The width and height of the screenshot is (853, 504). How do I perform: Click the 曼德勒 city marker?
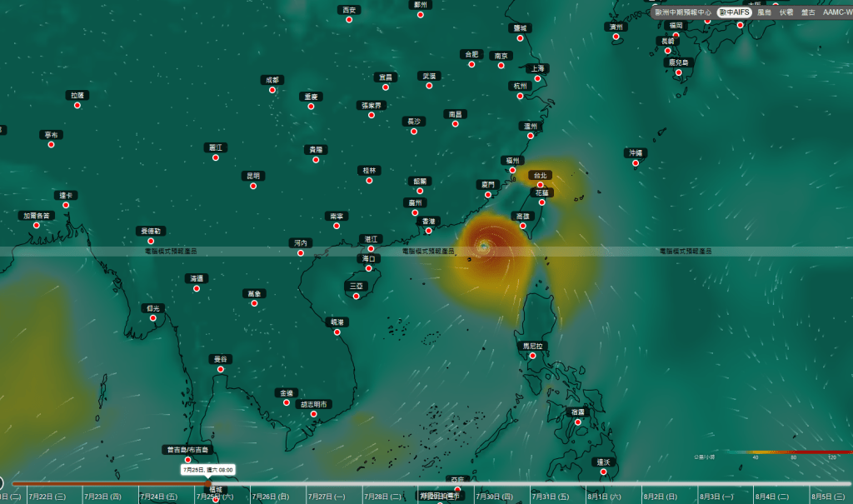coord(151,241)
